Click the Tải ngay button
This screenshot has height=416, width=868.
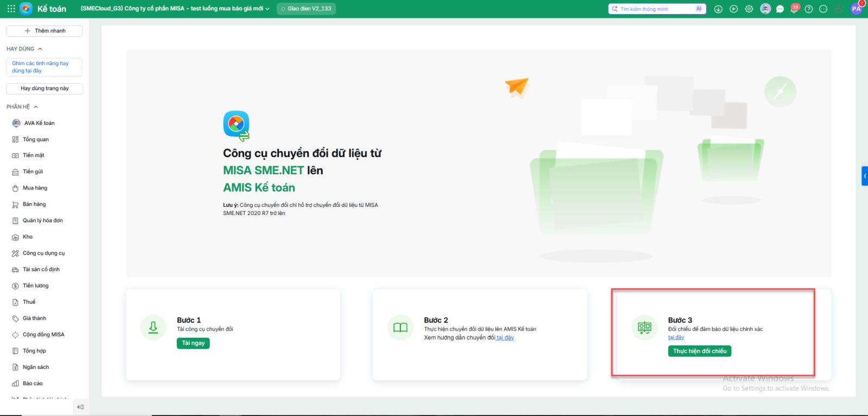point(193,343)
